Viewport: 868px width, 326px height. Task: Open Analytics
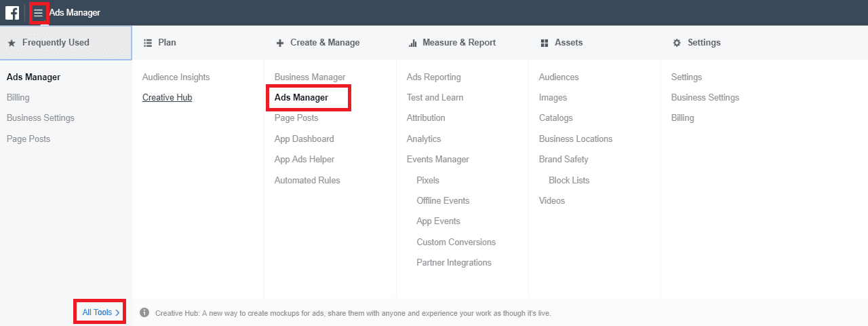click(x=424, y=139)
